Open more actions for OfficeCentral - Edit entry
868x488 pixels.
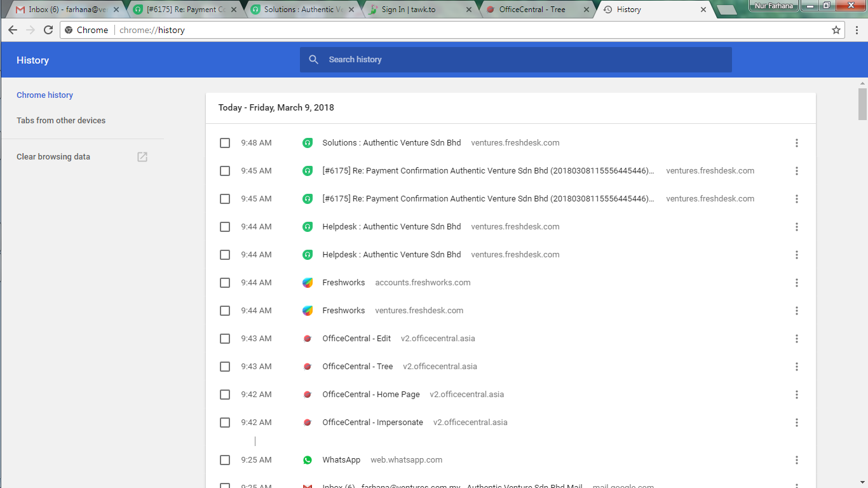797,339
